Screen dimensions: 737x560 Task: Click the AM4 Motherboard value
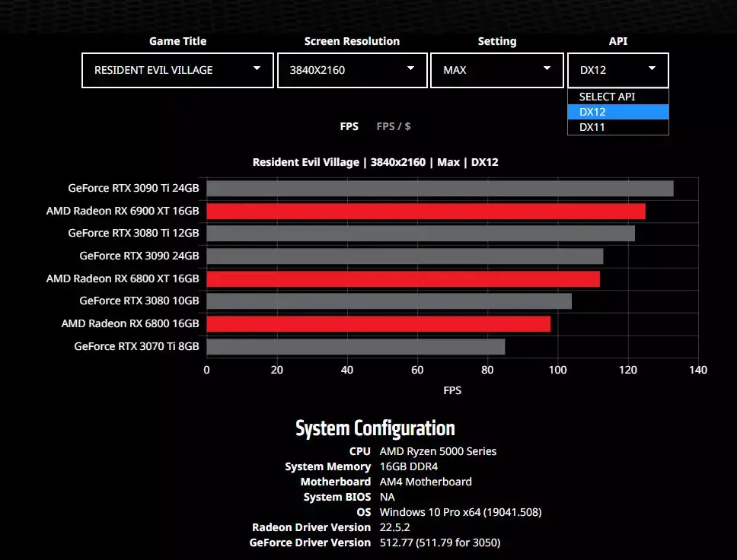(x=426, y=482)
